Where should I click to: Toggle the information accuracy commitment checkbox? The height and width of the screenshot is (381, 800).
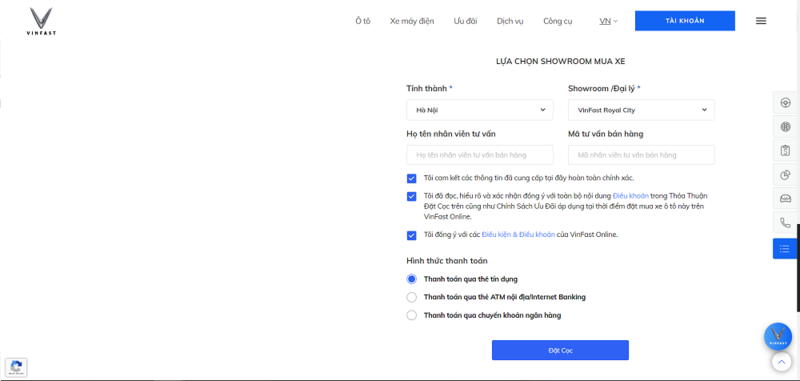(411, 179)
